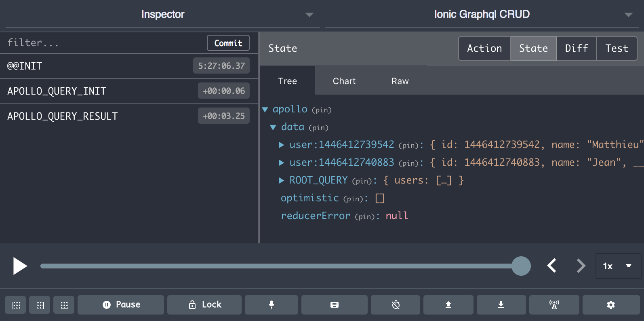The image size is (644, 321).
Task: Open the Ionic Graphql CRUD instance dropdown
Action: click(482, 15)
